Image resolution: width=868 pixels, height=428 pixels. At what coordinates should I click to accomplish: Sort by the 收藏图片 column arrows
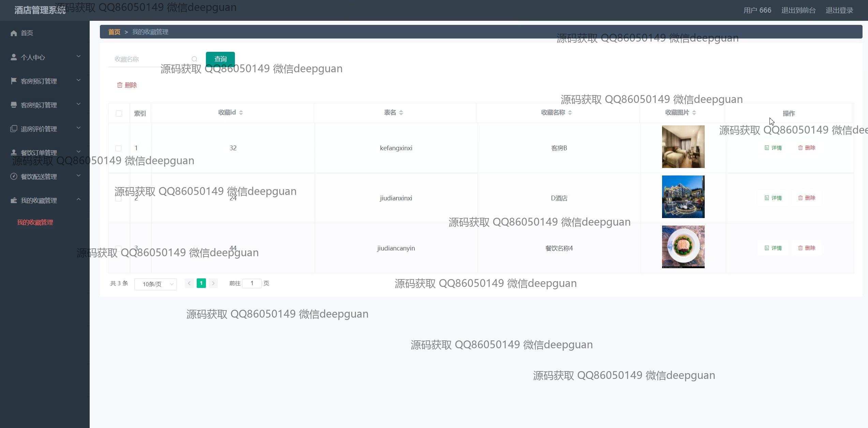tap(694, 113)
